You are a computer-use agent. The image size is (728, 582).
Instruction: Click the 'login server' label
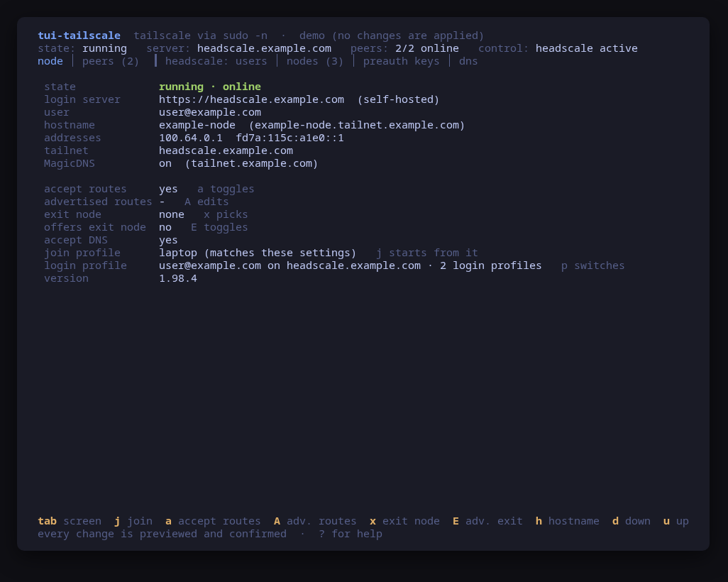(x=82, y=99)
